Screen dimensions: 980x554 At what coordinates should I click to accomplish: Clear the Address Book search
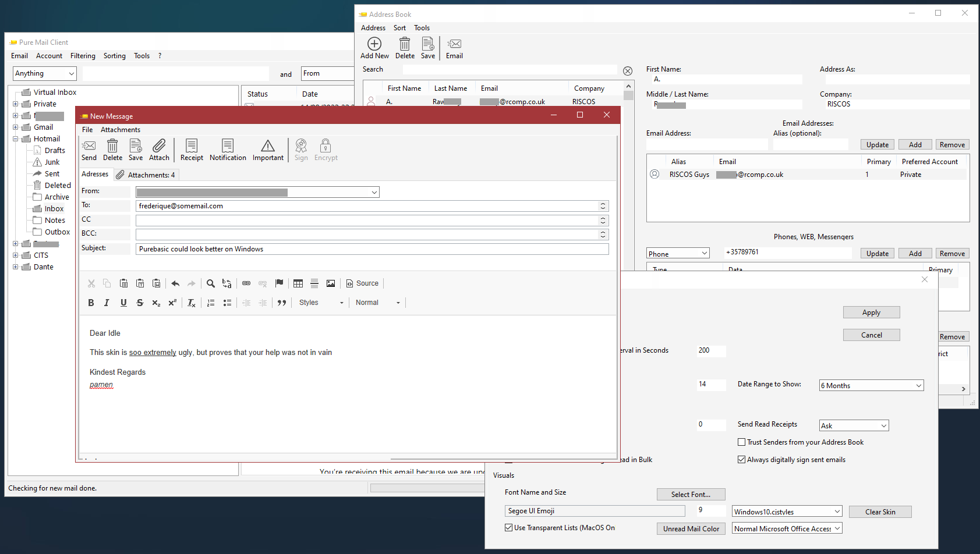click(628, 71)
